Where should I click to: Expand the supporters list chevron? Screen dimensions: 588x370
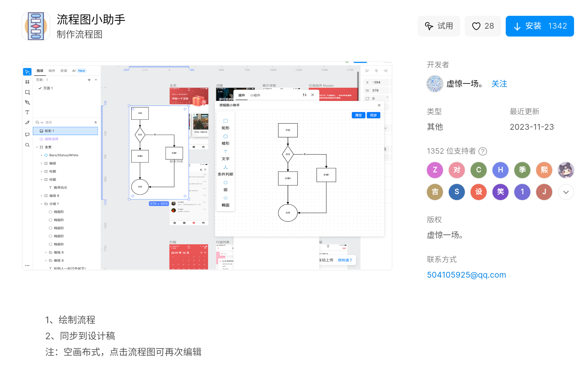(x=566, y=192)
